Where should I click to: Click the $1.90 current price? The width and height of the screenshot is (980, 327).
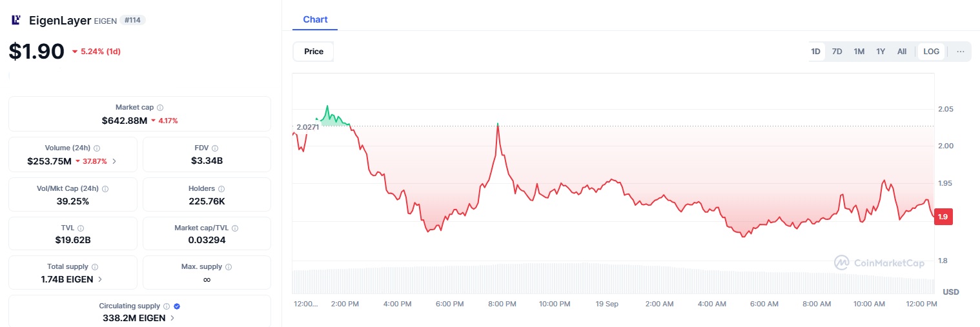click(37, 52)
